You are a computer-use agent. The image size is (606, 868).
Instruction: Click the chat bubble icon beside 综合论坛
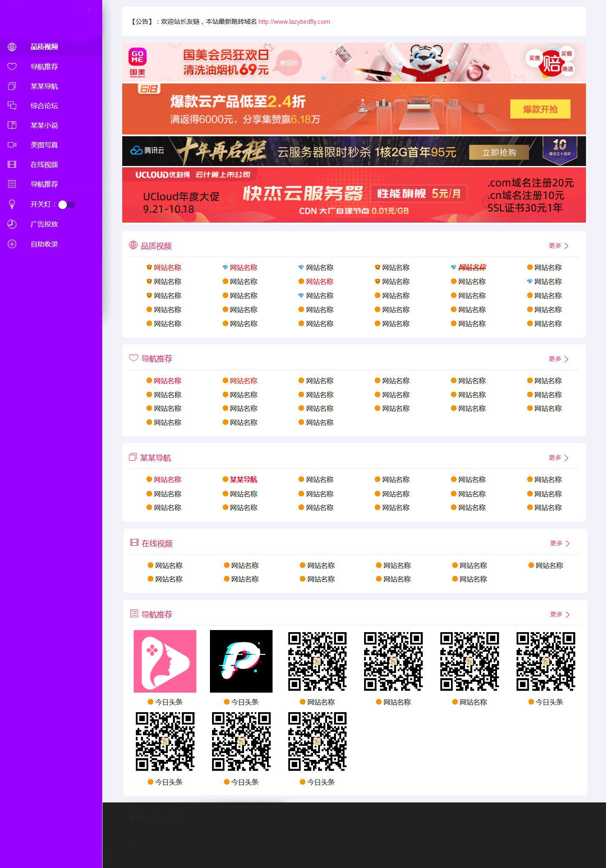pos(12,106)
